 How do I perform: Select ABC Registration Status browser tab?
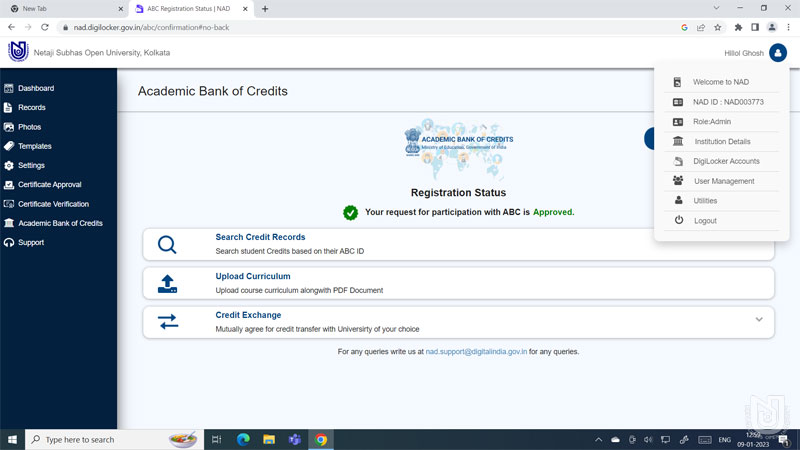click(191, 9)
